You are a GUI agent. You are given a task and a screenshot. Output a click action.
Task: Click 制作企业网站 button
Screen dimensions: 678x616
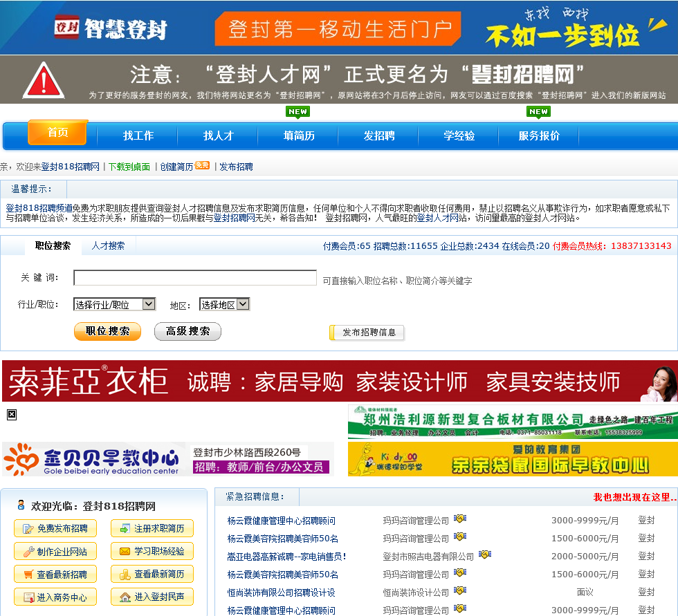[55, 551]
